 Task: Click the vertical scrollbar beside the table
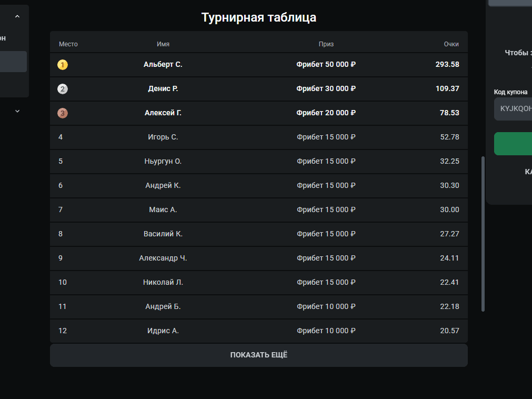click(483, 234)
